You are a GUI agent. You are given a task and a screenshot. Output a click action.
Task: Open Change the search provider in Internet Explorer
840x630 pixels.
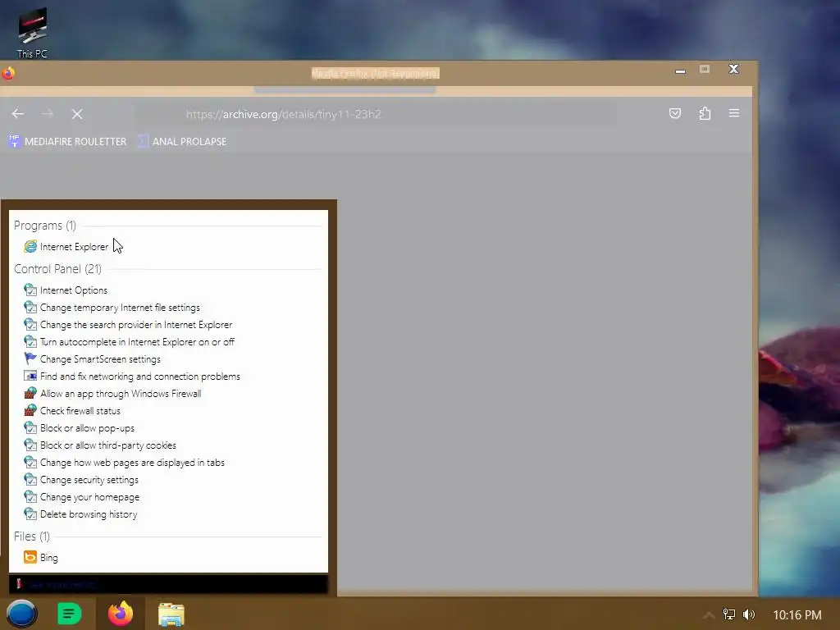(x=128, y=325)
